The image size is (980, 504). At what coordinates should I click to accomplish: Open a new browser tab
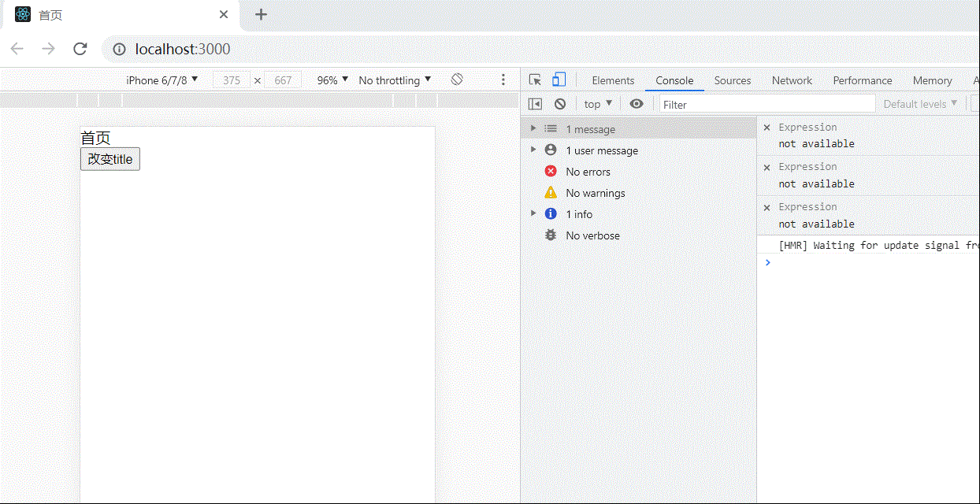[x=261, y=14]
